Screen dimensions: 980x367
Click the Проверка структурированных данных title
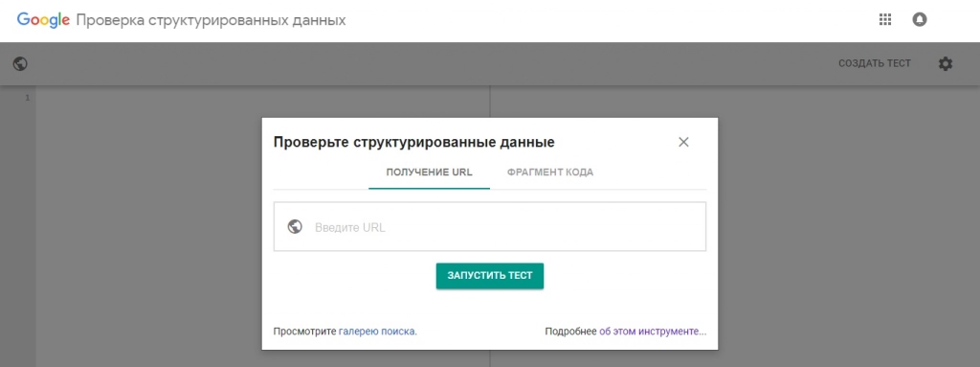coord(212,21)
